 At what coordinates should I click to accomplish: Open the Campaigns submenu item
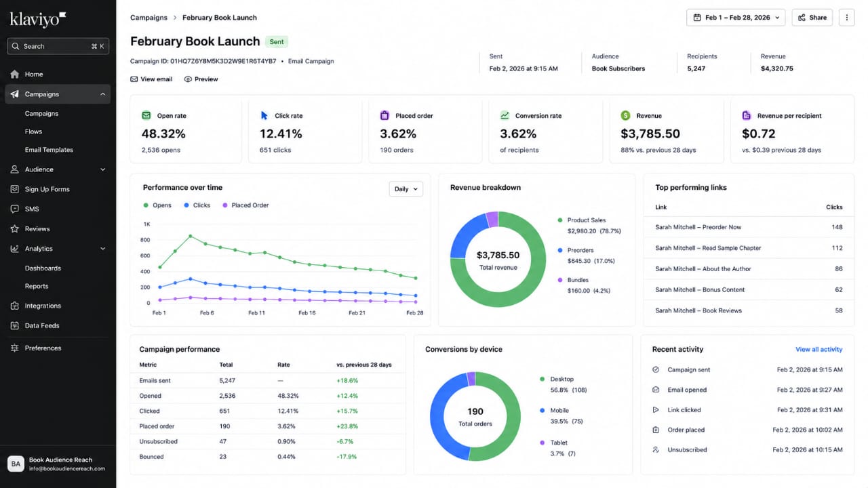click(41, 114)
